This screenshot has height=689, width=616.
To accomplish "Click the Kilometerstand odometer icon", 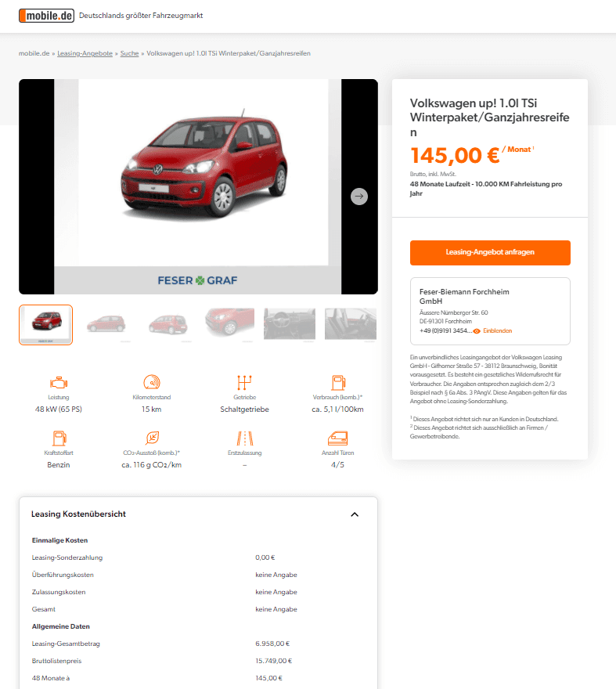I will click(x=152, y=382).
